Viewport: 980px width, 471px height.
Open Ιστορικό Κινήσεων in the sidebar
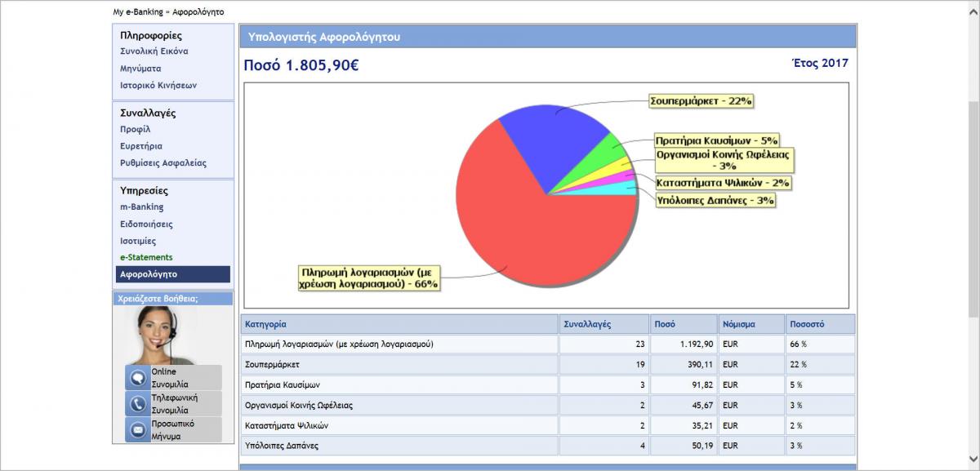[x=158, y=85]
